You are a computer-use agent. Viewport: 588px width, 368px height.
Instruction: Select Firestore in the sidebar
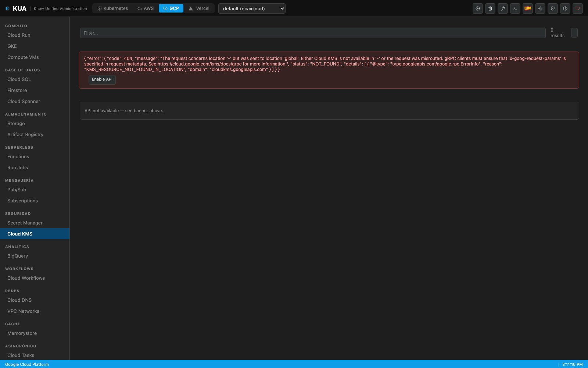[35, 91]
